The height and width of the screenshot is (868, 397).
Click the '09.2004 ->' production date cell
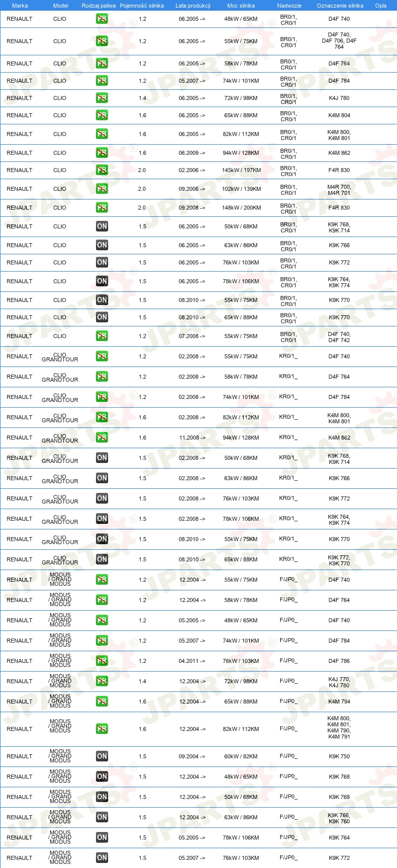(x=192, y=756)
